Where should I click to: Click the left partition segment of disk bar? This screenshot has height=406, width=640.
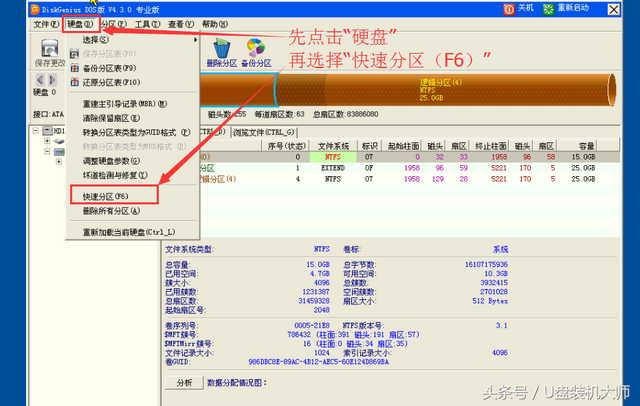pos(237,90)
